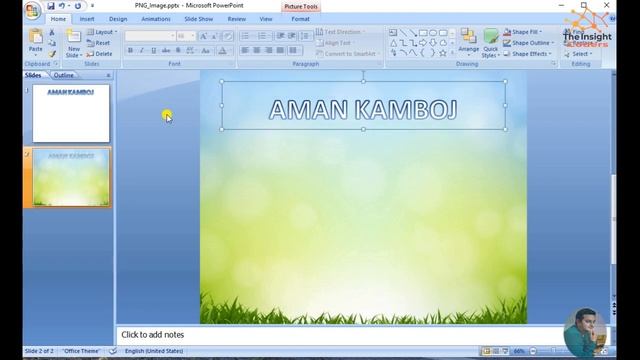Cut the selection with the scissors icon

[52, 32]
